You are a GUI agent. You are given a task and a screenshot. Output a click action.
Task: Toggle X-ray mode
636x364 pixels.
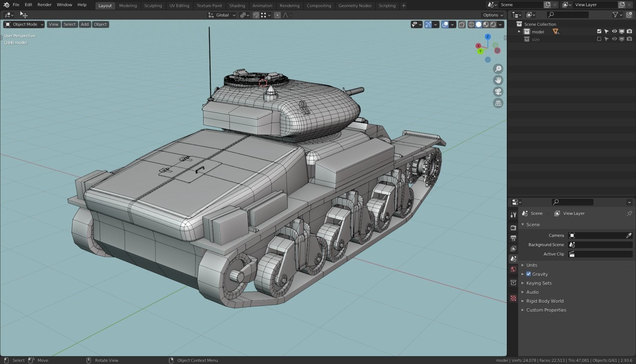click(x=462, y=24)
